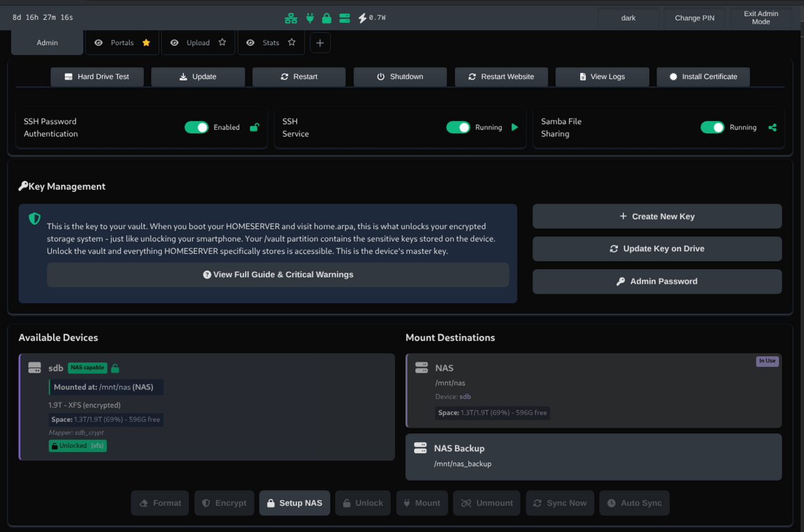Click the network status icon in top bar
804x532 pixels.
click(x=291, y=18)
